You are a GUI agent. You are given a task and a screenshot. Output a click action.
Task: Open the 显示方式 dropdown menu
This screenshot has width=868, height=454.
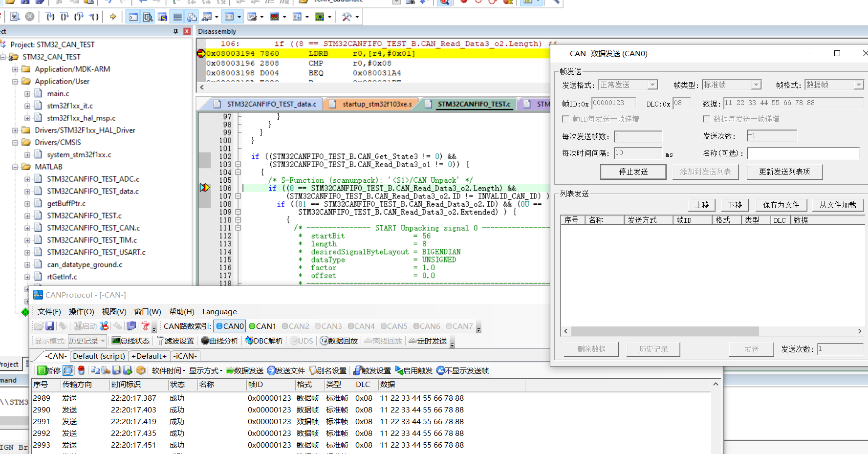coord(206,370)
